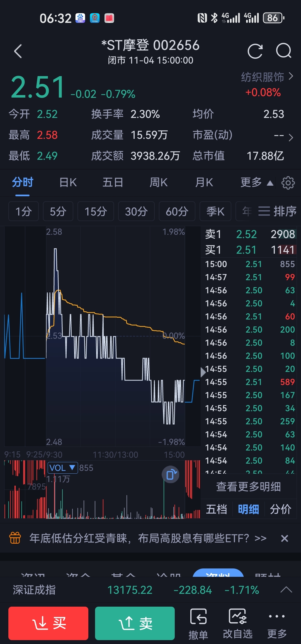This screenshot has width=301, height=644.
Task: Tap the intraday price chart area
Action: click(x=102, y=336)
